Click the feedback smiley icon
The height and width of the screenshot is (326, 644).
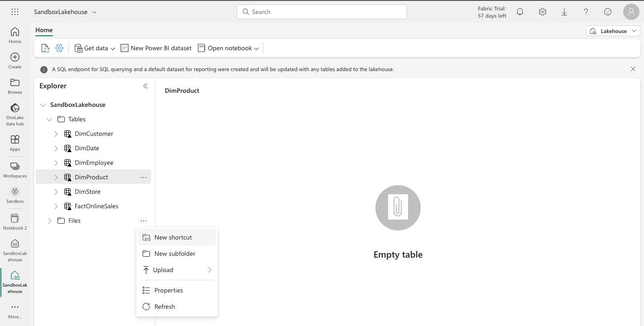coord(608,12)
